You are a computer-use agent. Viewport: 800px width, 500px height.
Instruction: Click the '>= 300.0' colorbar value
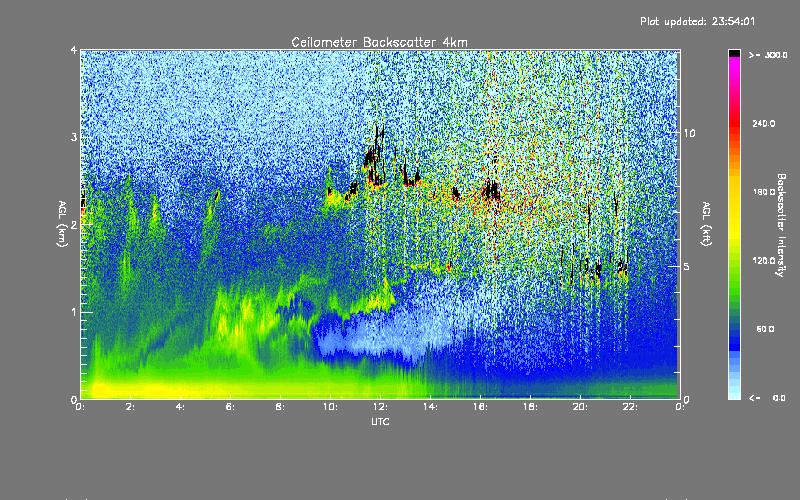click(768, 55)
